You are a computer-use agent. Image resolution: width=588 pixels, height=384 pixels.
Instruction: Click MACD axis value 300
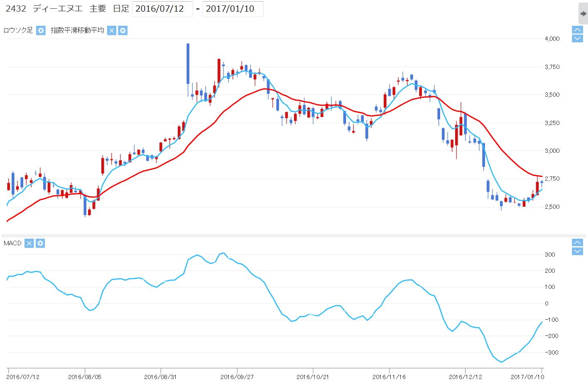[x=550, y=254]
